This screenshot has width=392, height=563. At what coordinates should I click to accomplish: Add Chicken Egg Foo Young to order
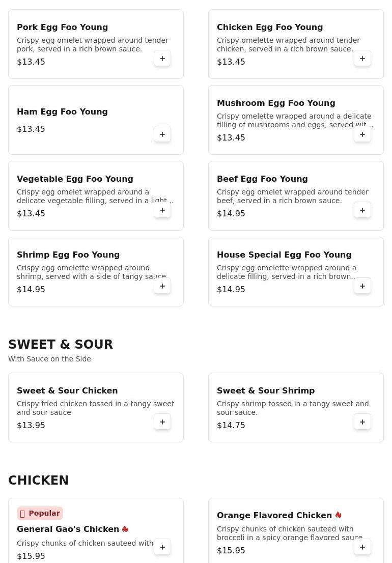tap(362, 59)
